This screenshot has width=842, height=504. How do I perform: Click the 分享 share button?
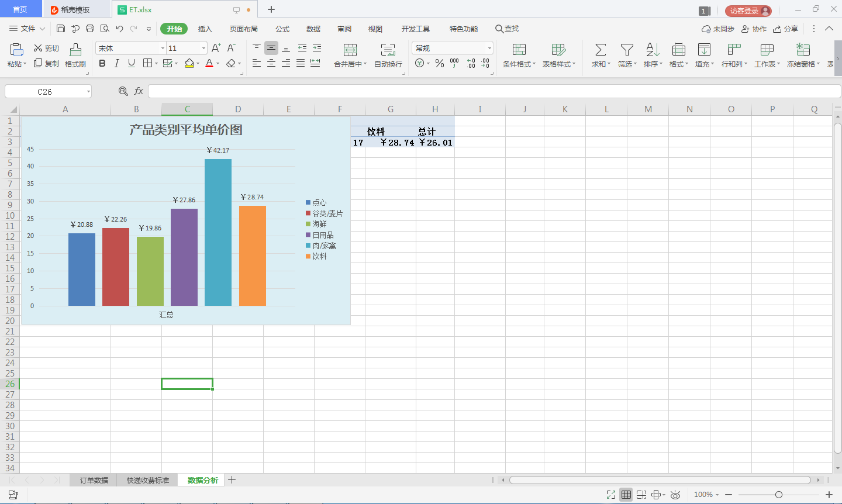coord(785,29)
